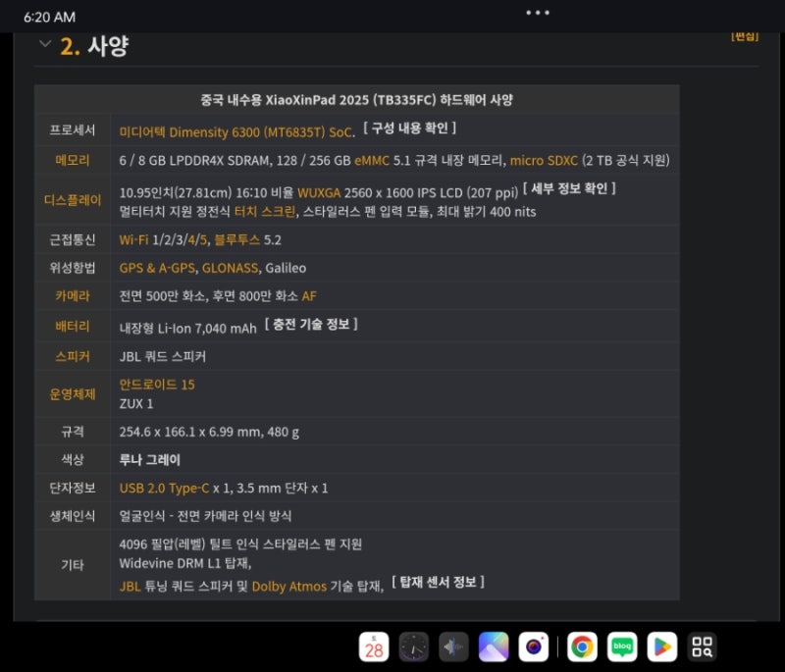This screenshot has width=785, height=672.
Task: Launch Google Play Store from dock
Action: click(x=661, y=646)
